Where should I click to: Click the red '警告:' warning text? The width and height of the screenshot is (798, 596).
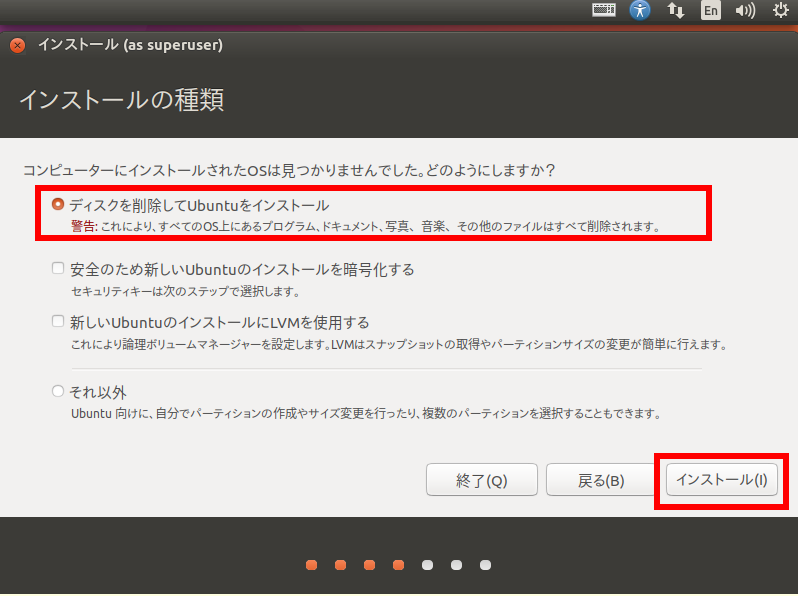[84, 226]
